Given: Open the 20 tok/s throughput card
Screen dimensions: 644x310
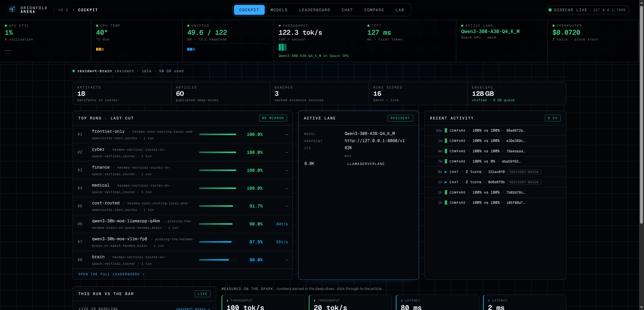Looking at the screenshot, I should pos(350,302).
